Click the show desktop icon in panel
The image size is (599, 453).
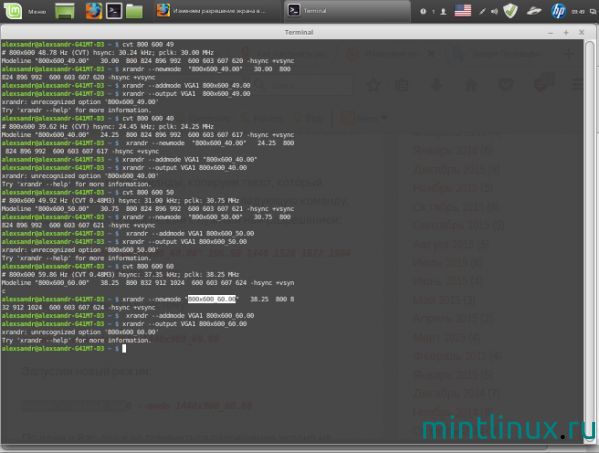coord(65,11)
